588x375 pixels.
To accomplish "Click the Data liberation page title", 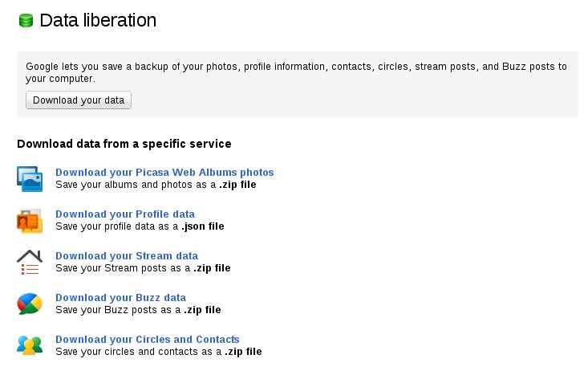I will point(98,20).
